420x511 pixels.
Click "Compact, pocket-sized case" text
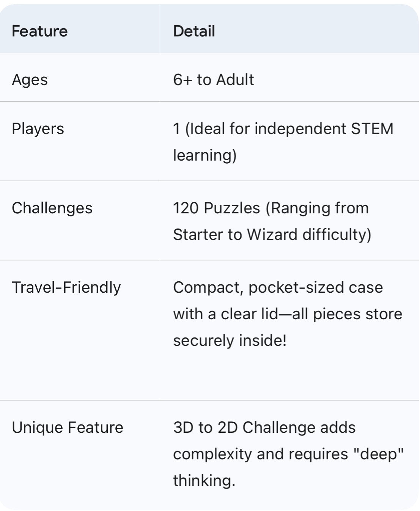(x=278, y=287)
